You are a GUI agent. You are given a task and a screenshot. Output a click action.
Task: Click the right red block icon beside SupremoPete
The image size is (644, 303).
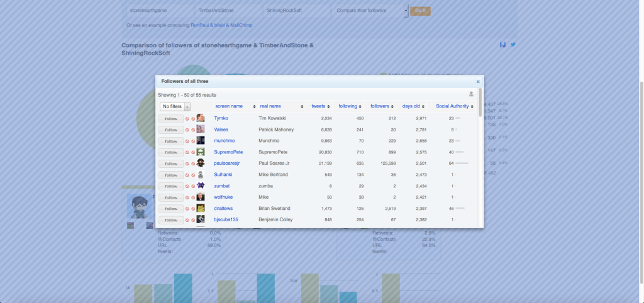coord(193,152)
